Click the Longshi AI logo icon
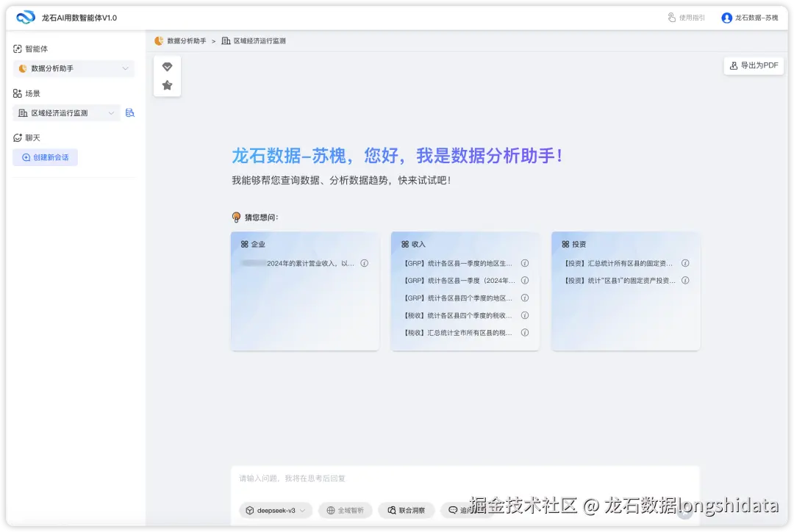Viewport: 794px width, 532px height. 25,17
